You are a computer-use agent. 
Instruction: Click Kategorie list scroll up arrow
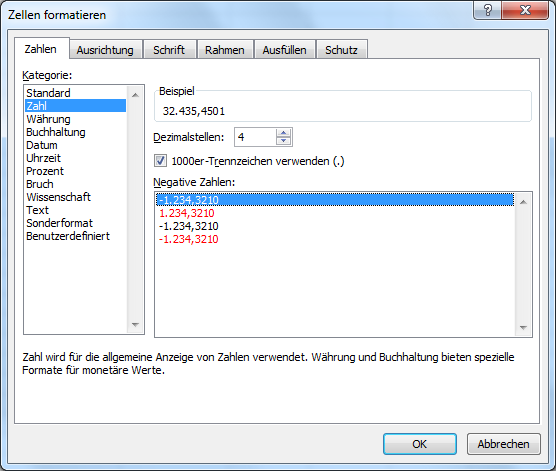coord(135,95)
